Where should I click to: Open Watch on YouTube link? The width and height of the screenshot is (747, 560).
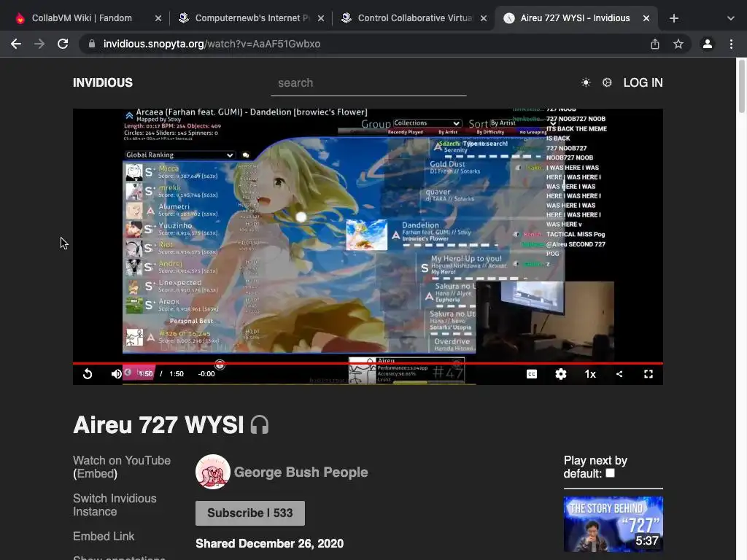coord(122,461)
